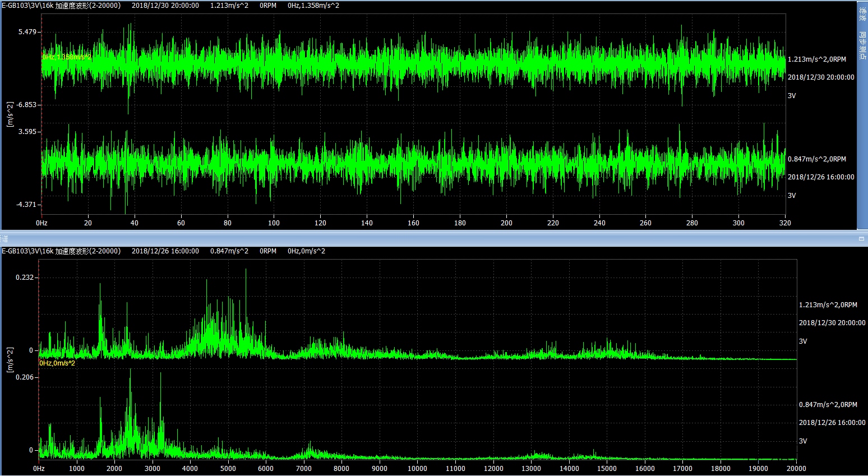Click 2018/12/26 16:00:00 timestamp in spectrum legend
Image resolution: width=868 pixels, height=476 pixels.
(832, 423)
